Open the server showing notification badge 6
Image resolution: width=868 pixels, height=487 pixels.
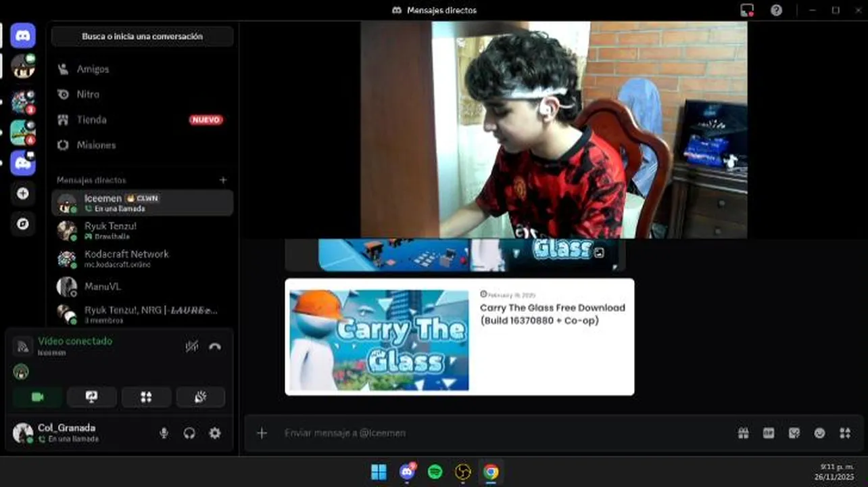(x=23, y=133)
